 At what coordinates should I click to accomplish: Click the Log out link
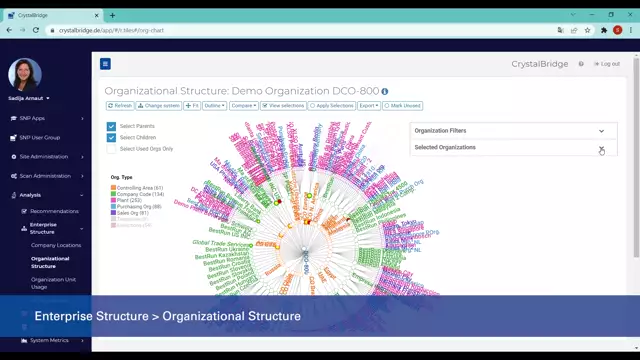click(607, 64)
